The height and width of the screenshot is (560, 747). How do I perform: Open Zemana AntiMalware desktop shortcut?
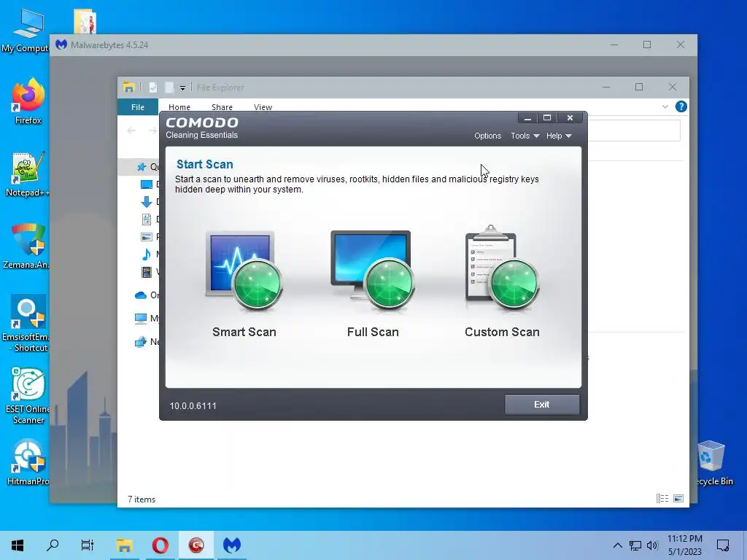tap(27, 246)
